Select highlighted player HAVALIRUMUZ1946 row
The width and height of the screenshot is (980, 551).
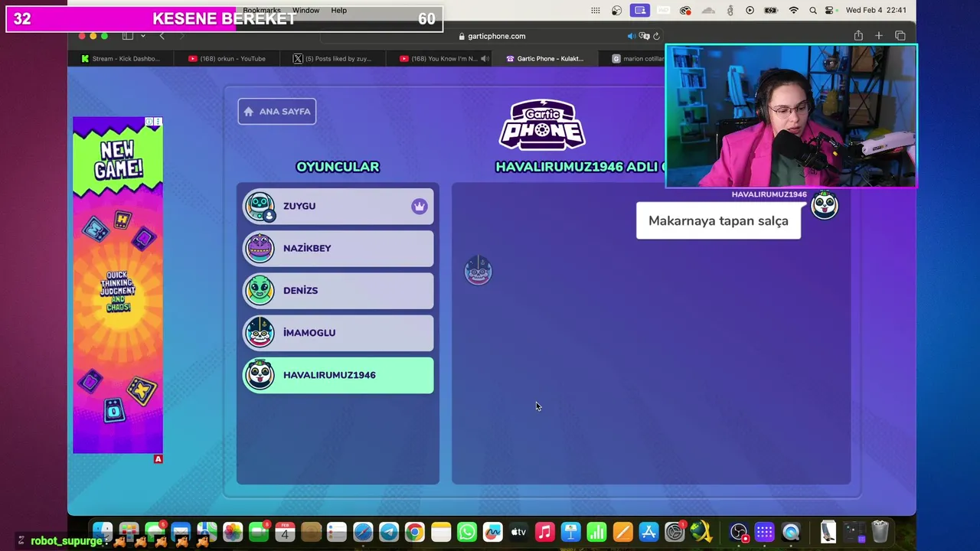pyautogui.click(x=338, y=375)
